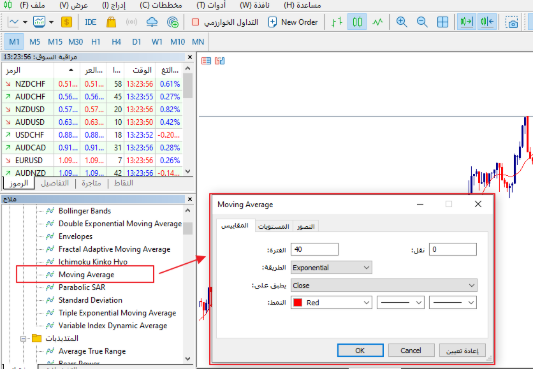Switch to the التفاصيل Market Watch tab
Screen dimensions: 534x369
(55, 183)
